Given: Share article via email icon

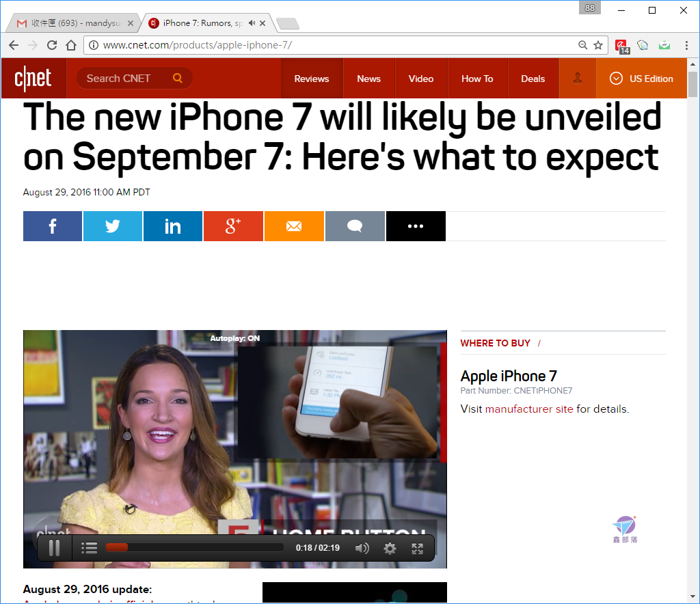Looking at the screenshot, I should (x=294, y=226).
